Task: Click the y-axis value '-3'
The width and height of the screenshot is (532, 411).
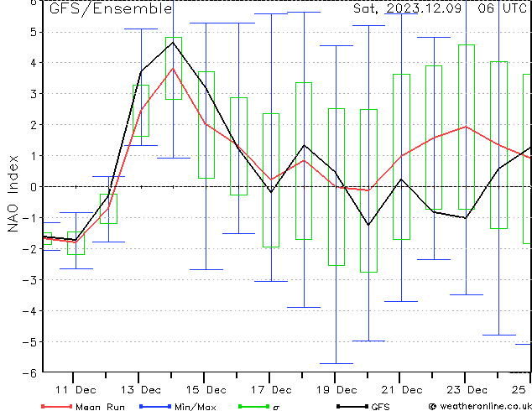Action: tap(29, 280)
